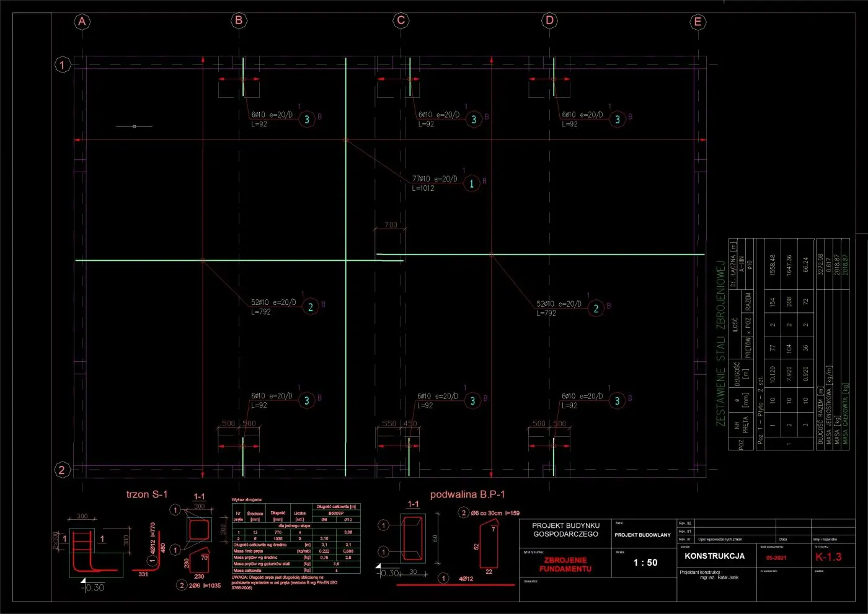Click the 'Wykaz zbrojenia' table header
This screenshot has width=868, height=614.
[247, 499]
